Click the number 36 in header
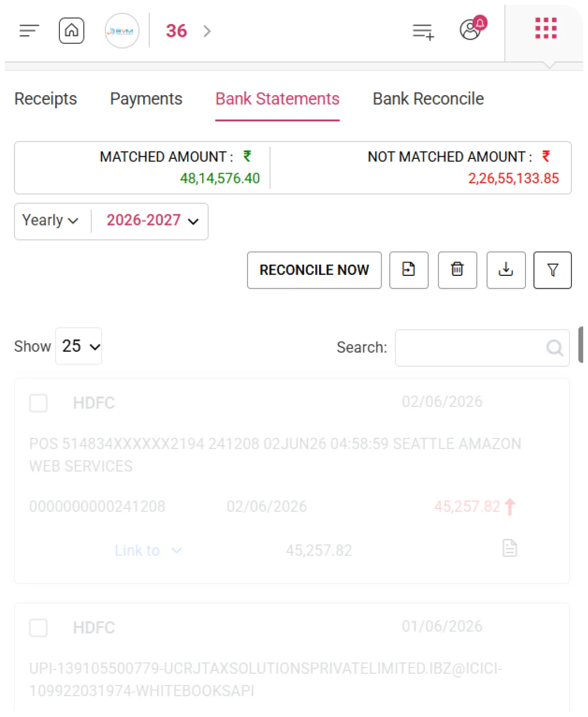The width and height of the screenshot is (588, 717). pos(176,31)
